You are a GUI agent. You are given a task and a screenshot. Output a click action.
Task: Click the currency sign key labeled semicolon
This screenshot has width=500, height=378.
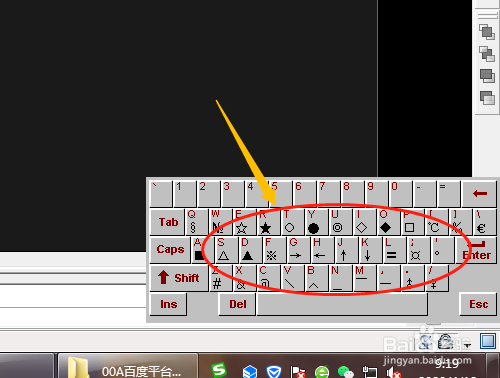pos(418,250)
